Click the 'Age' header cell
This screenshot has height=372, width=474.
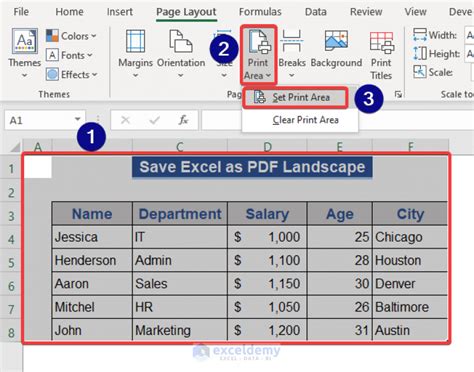340,214
